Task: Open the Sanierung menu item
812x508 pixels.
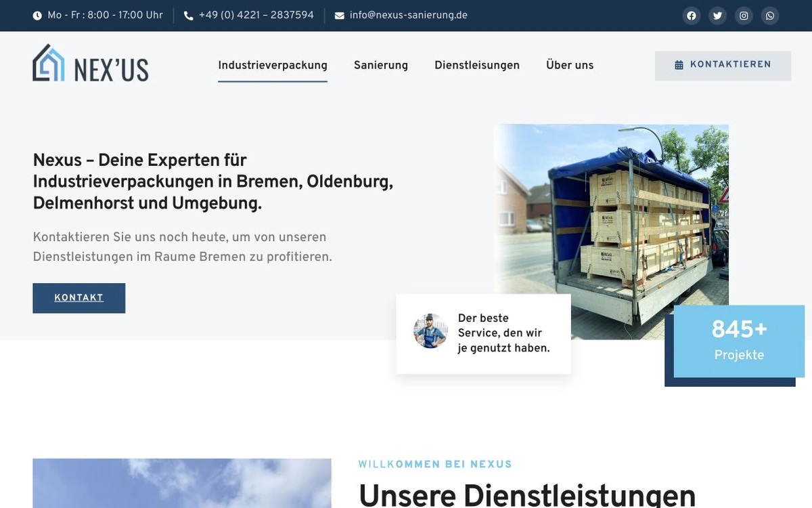Action: (381, 65)
